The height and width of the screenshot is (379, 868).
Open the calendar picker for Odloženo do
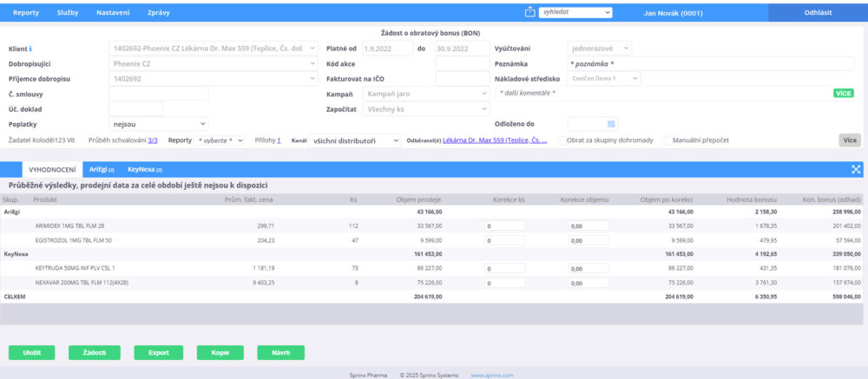(x=611, y=124)
